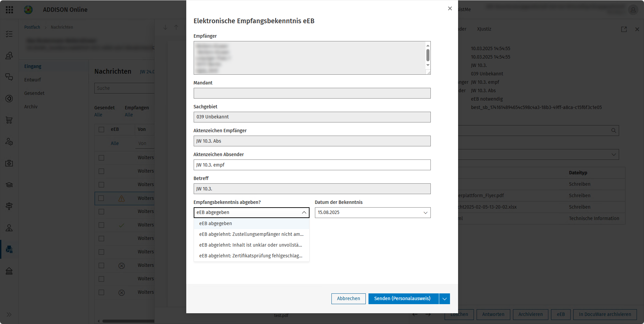
Task: Click Senden (Personalausweis) button
Action: [404, 299]
